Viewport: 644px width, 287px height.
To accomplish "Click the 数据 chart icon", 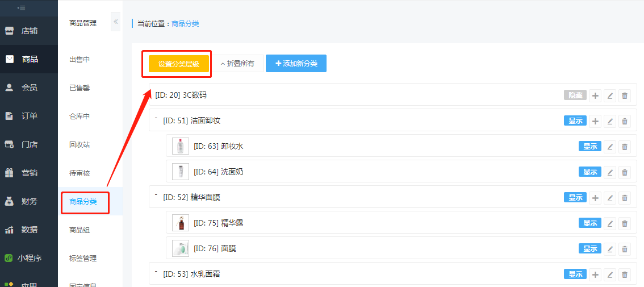I will pyautogui.click(x=9, y=230).
